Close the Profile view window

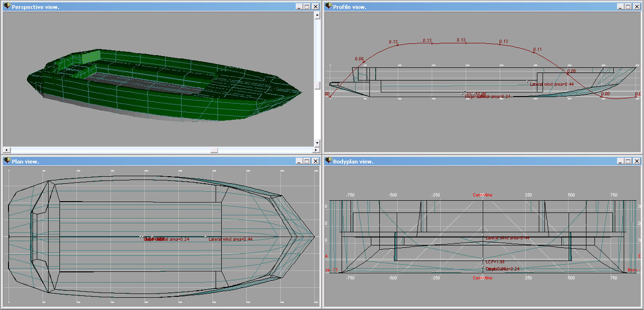[636, 7]
